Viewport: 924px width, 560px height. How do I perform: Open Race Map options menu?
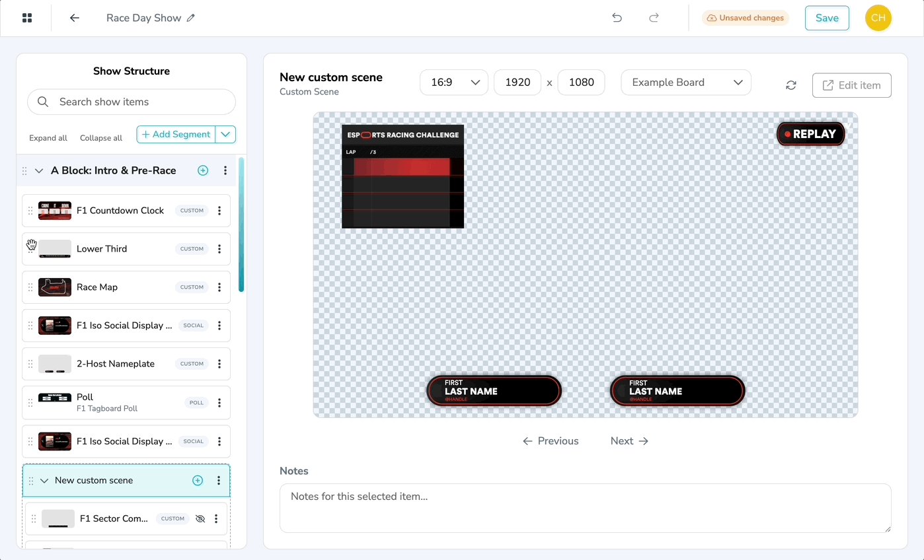[219, 287]
